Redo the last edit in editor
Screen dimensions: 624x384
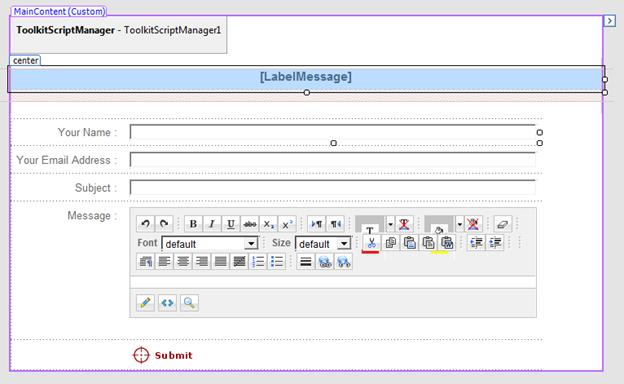pos(164,224)
